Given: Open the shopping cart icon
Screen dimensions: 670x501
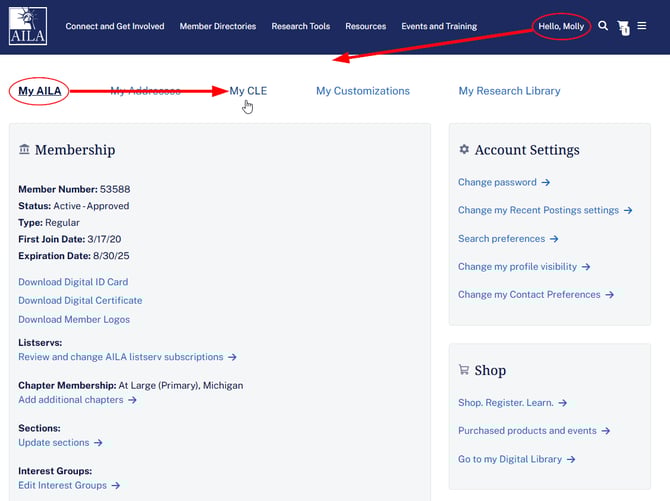Looking at the screenshot, I should click(623, 27).
